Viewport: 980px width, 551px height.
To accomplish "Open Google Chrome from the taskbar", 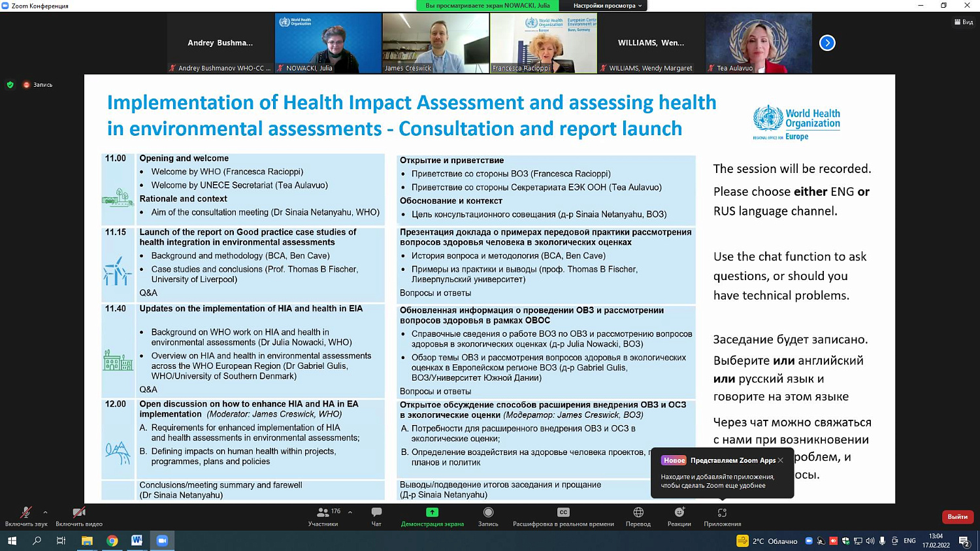I will [x=112, y=541].
